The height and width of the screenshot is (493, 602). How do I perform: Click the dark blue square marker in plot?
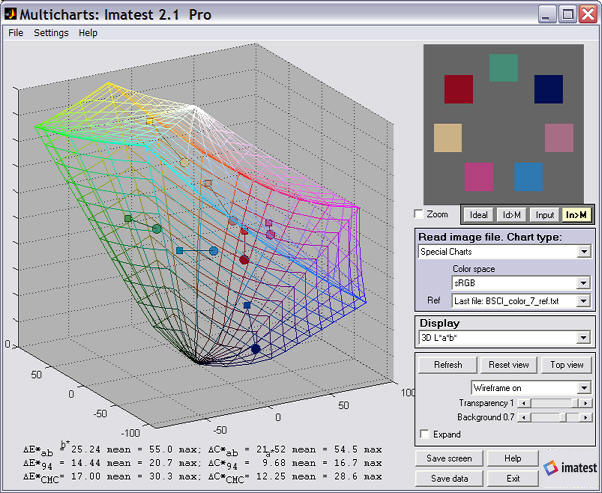[x=247, y=306]
